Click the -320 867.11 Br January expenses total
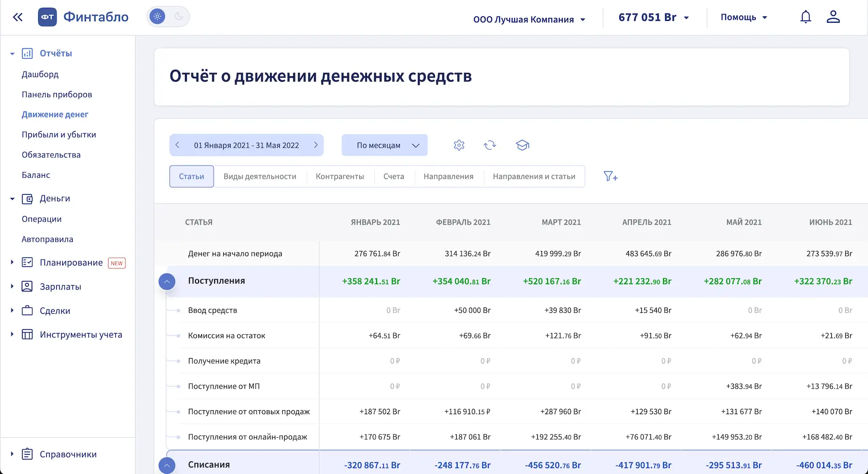 point(372,465)
